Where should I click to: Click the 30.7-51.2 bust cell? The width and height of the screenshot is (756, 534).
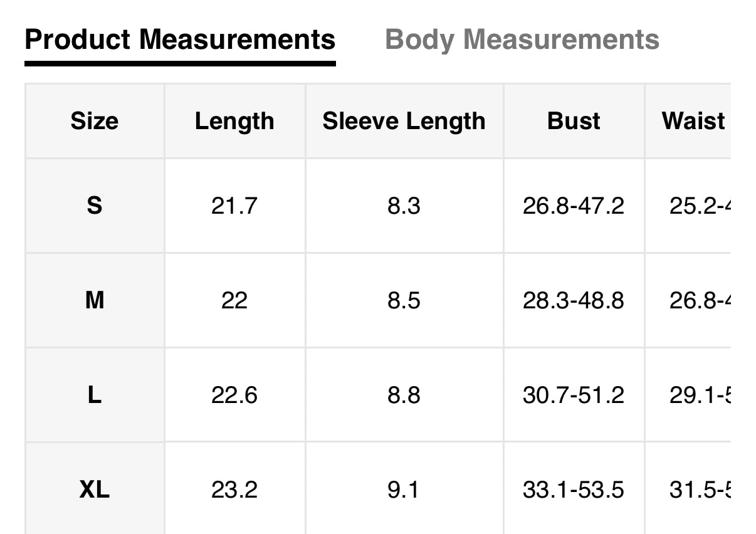tap(574, 395)
